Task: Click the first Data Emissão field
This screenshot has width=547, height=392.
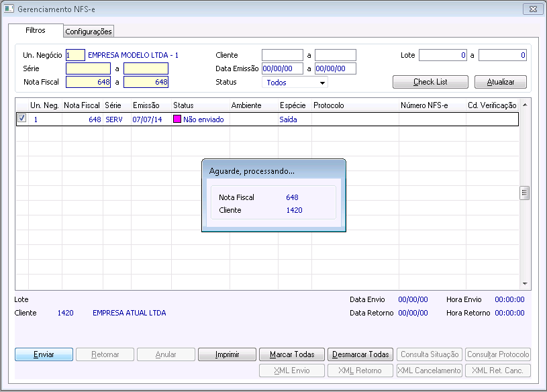Action: 283,68
